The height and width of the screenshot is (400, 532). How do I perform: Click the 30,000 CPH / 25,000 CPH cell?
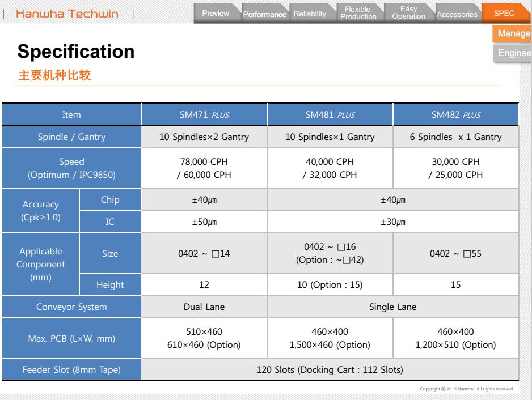[456, 168]
